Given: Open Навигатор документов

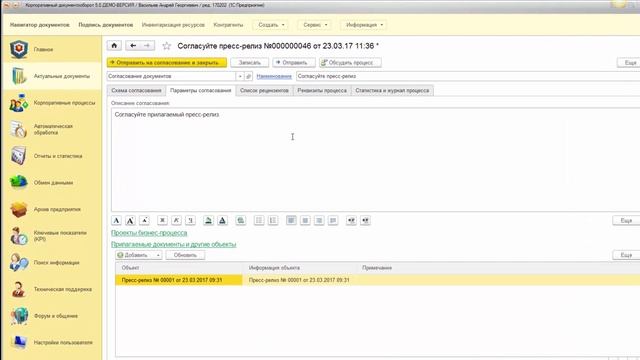Looking at the screenshot, I should pos(40,25).
